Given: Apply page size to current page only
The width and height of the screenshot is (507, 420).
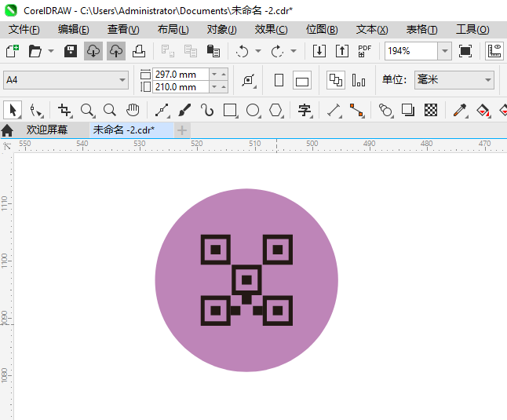Looking at the screenshot, I should 359,80.
